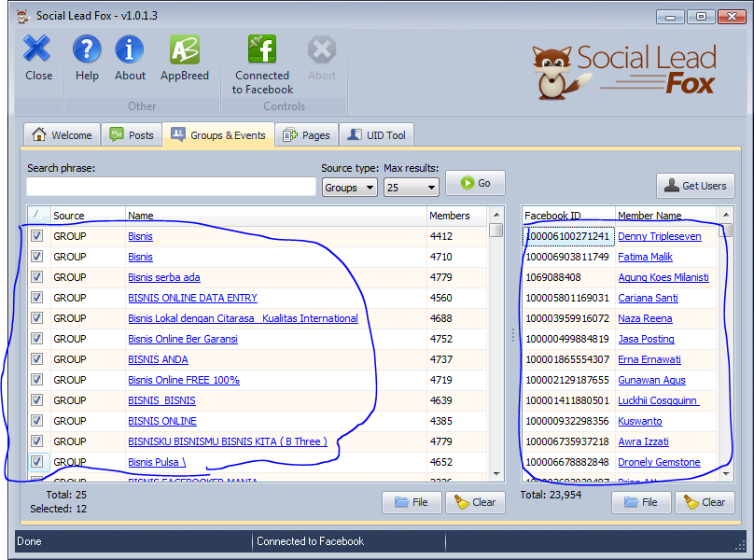754x560 pixels.
Task: Uncheck the Bisnis Online Ber Garansi checkbox
Action: click(37, 339)
